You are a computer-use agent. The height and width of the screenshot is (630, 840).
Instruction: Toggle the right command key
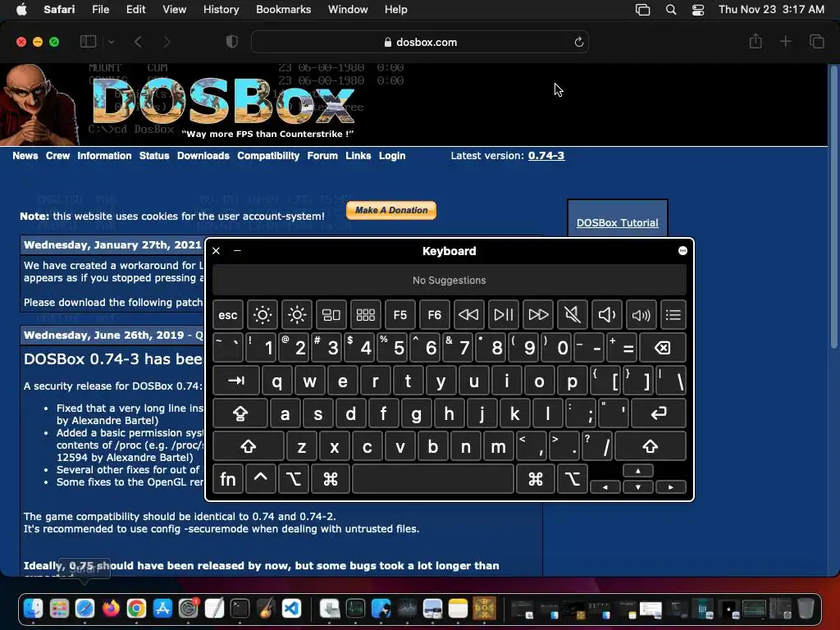click(535, 479)
